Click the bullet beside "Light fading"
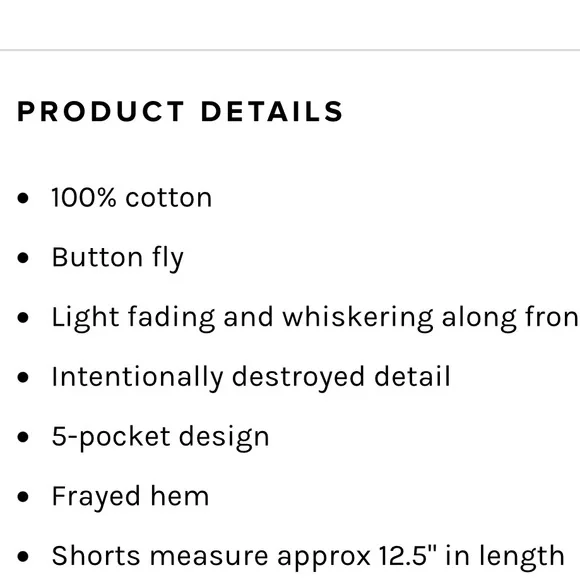580x580 pixels. click(x=23, y=318)
